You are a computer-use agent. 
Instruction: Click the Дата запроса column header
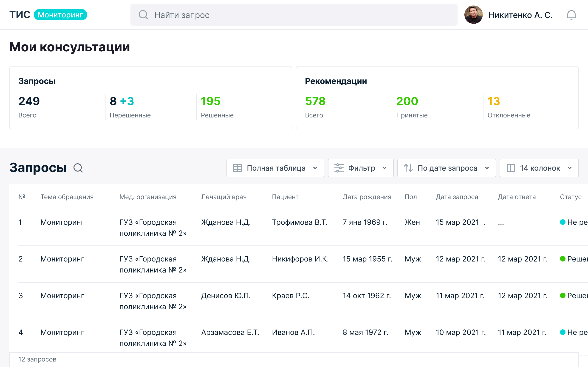tap(457, 197)
